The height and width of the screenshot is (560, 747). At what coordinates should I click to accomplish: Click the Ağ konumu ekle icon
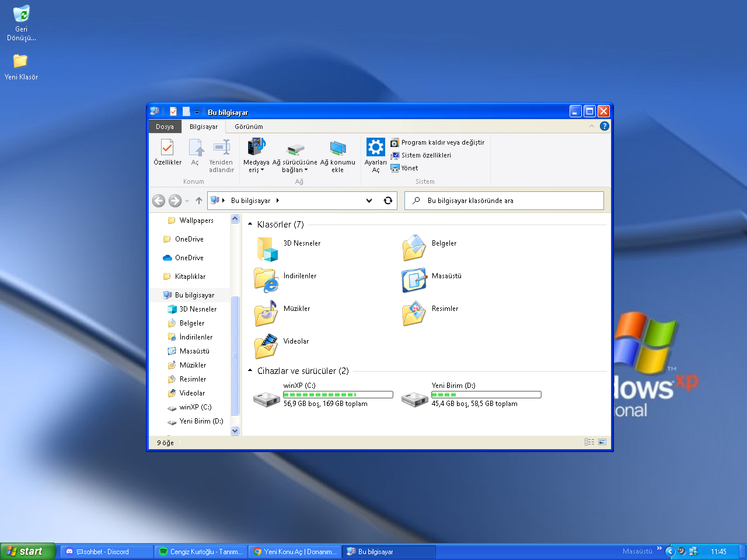tap(337, 148)
